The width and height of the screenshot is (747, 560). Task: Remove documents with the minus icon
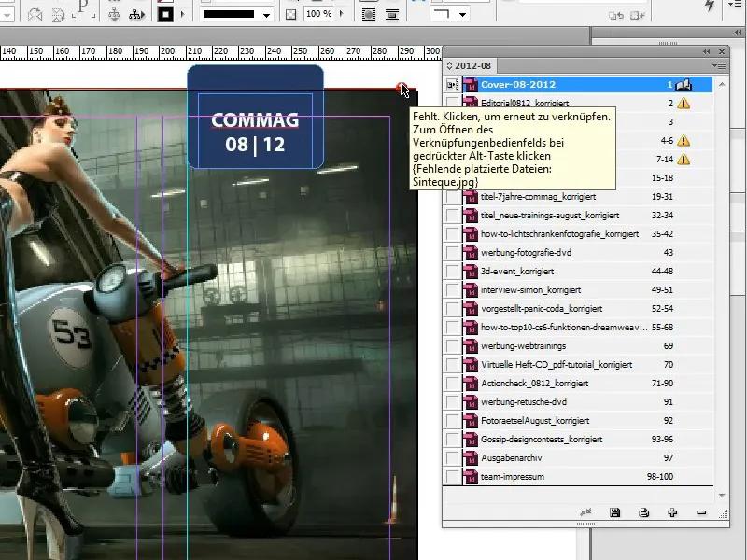(701, 512)
